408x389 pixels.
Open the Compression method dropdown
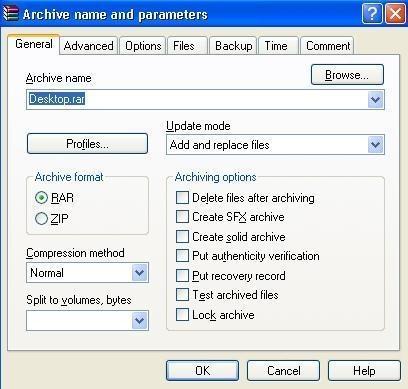pyautogui.click(x=140, y=273)
